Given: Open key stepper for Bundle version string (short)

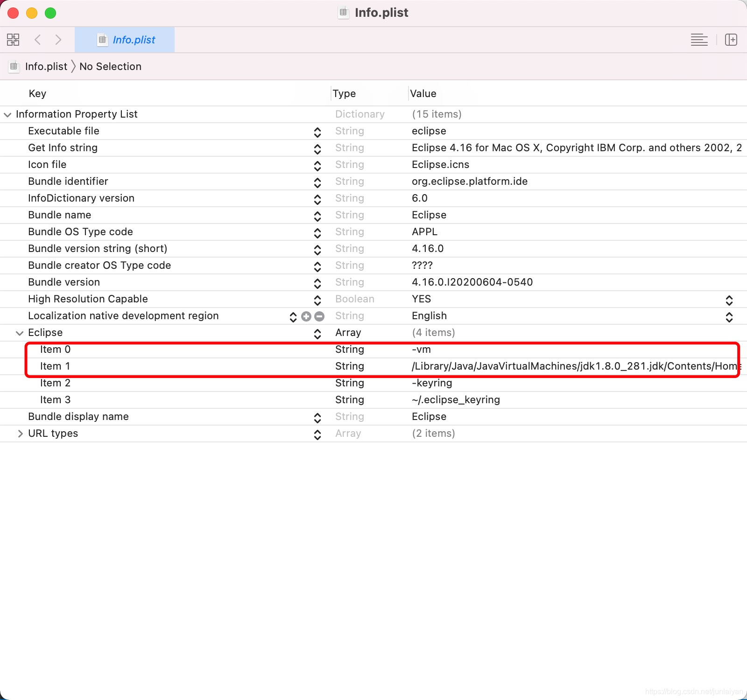Looking at the screenshot, I should click(x=317, y=250).
